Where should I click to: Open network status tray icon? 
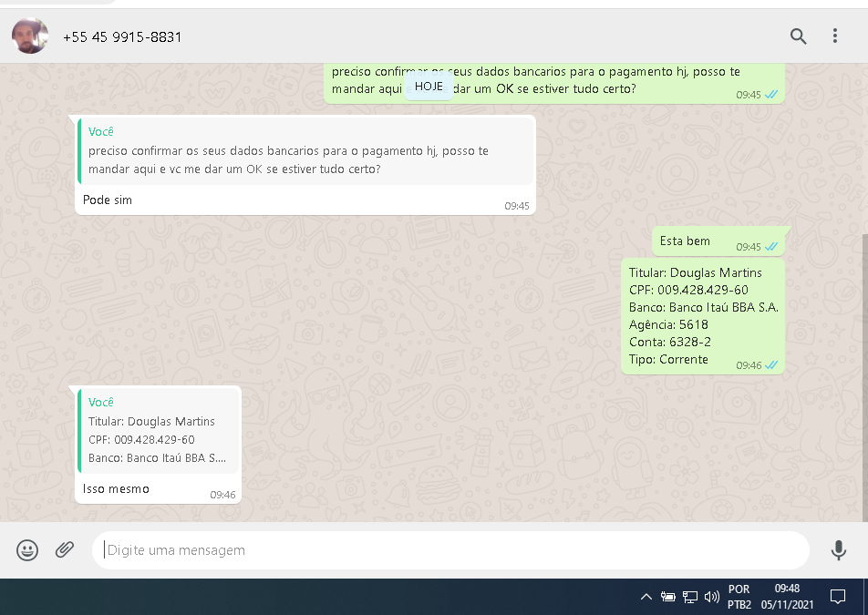click(690, 597)
